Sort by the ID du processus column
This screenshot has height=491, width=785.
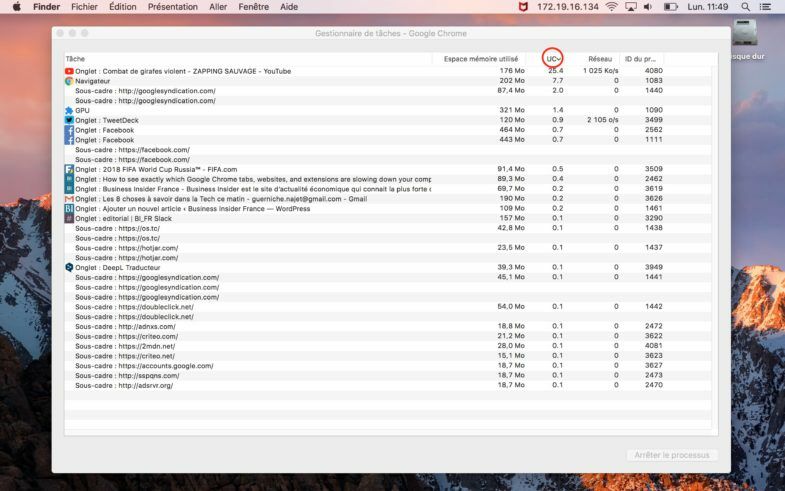click(640, 59)
